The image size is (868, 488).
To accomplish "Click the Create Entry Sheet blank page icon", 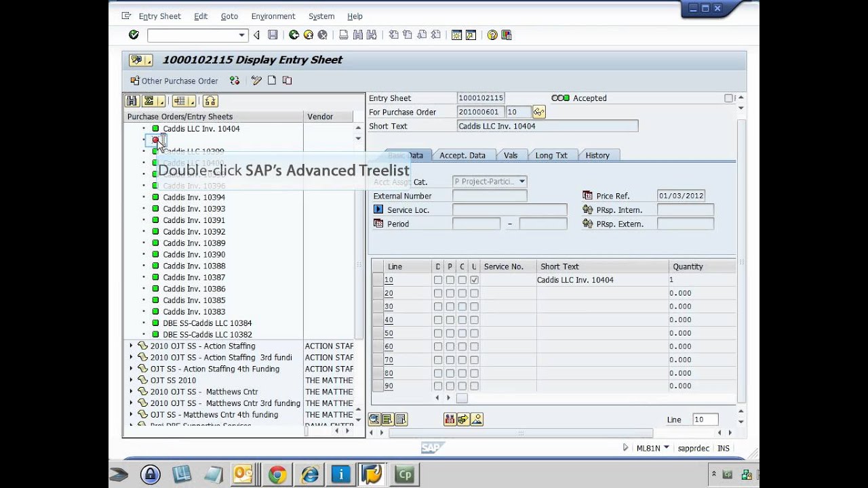I will pos(272,81).
